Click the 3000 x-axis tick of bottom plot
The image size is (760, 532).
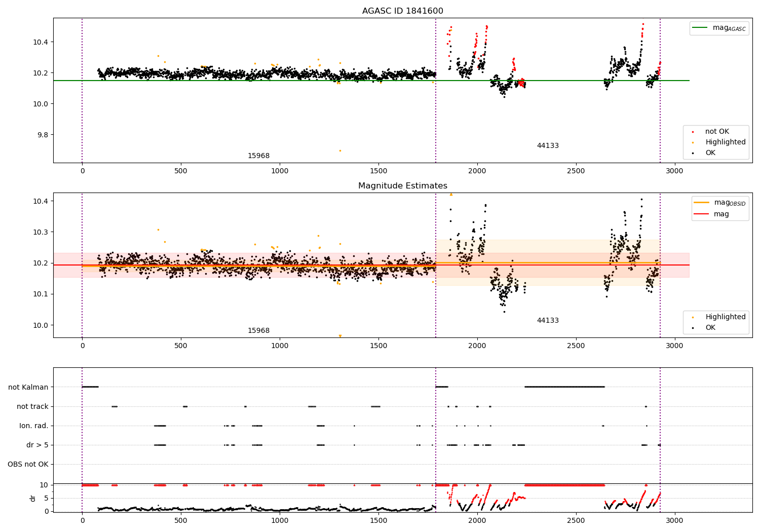[674, 521]
